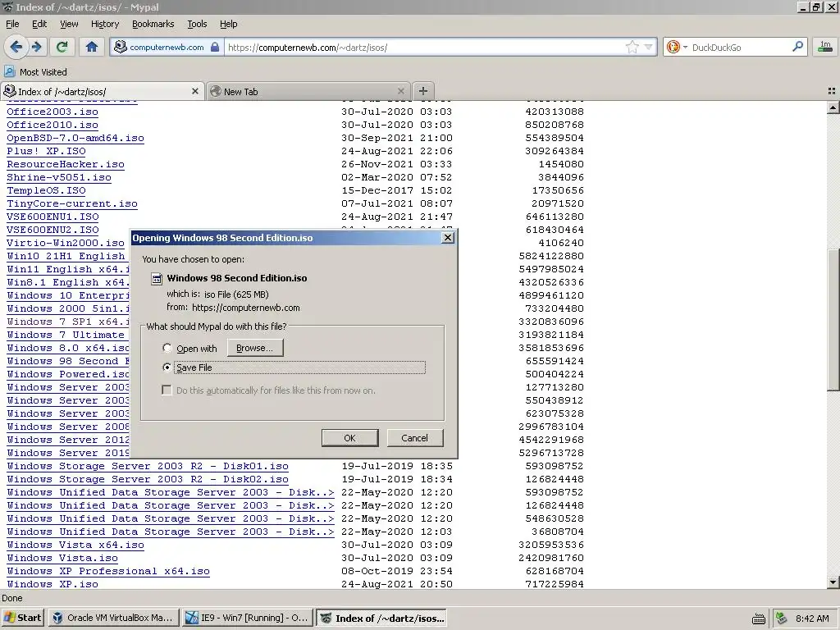This screenshot has width=840, height=630.
Task: Click the site identity icon for computernewb.com
Action: click(x=121, y=47)
